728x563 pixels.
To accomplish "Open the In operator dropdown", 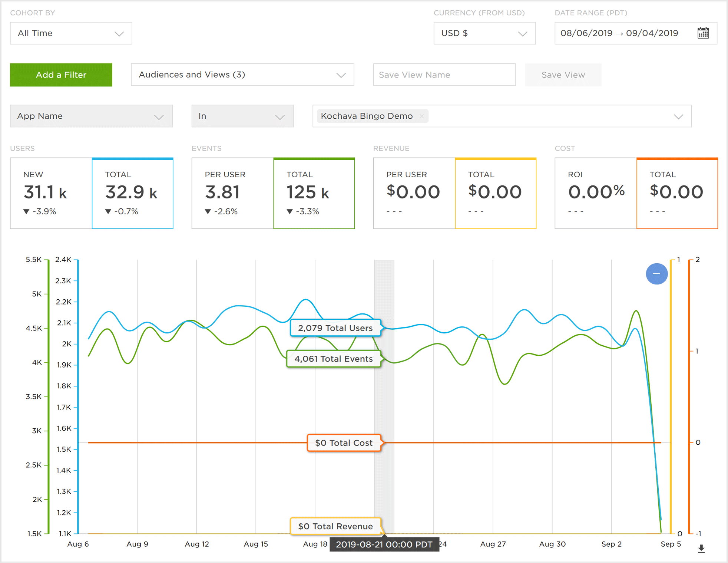I will coord(242,116).
